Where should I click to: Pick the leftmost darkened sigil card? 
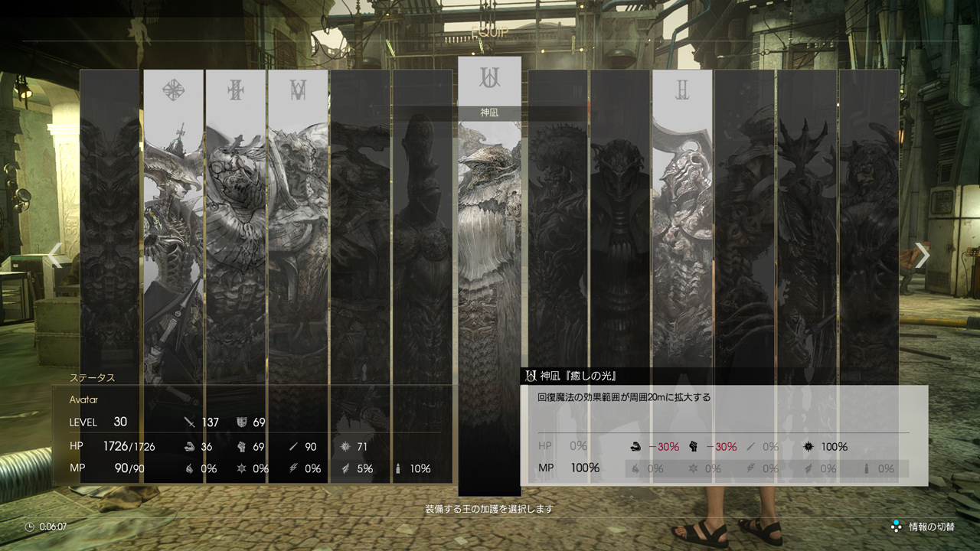click(x=110, y=275)
